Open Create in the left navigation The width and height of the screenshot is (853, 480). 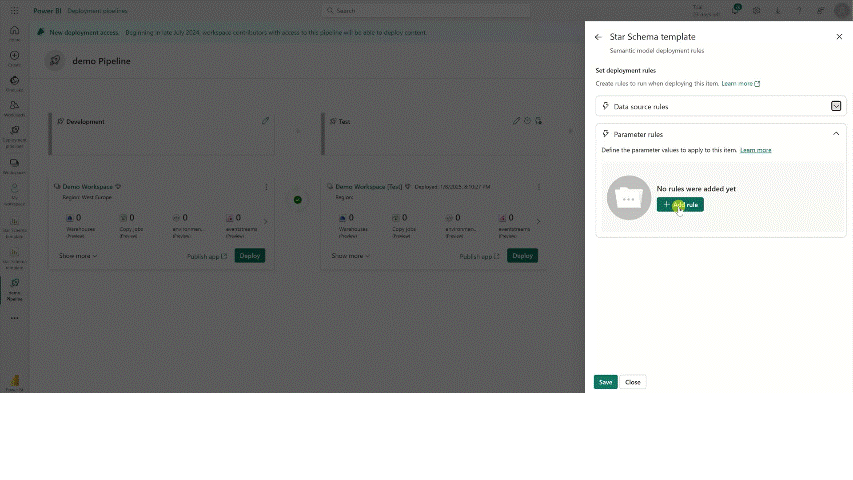(14, 58)
